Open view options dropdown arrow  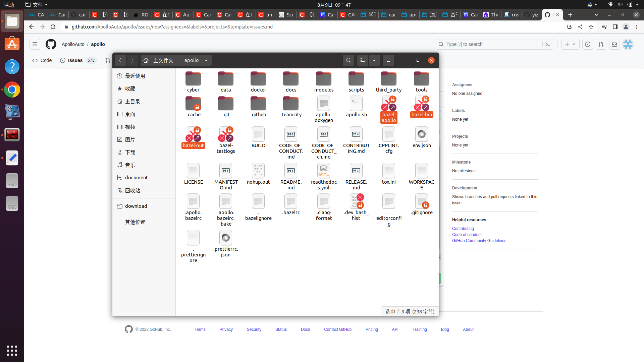click(x=374, y=60)
